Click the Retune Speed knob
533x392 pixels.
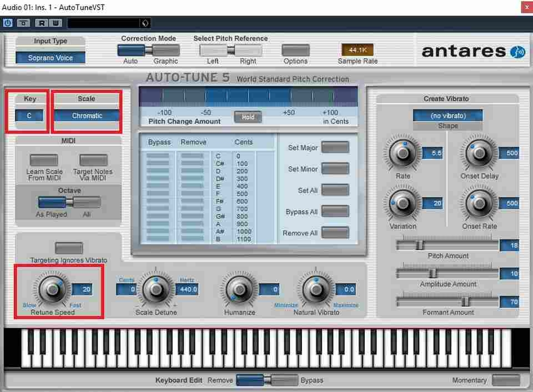click(x=52, y=289)
